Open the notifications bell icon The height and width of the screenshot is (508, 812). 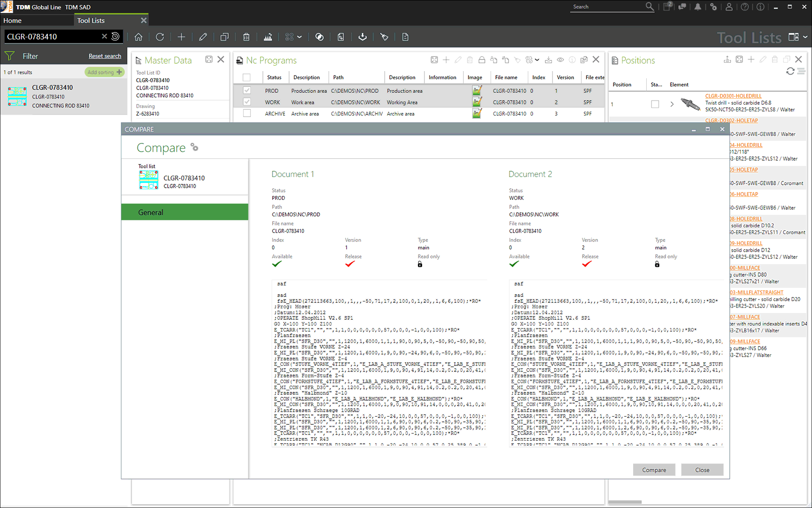698,7
